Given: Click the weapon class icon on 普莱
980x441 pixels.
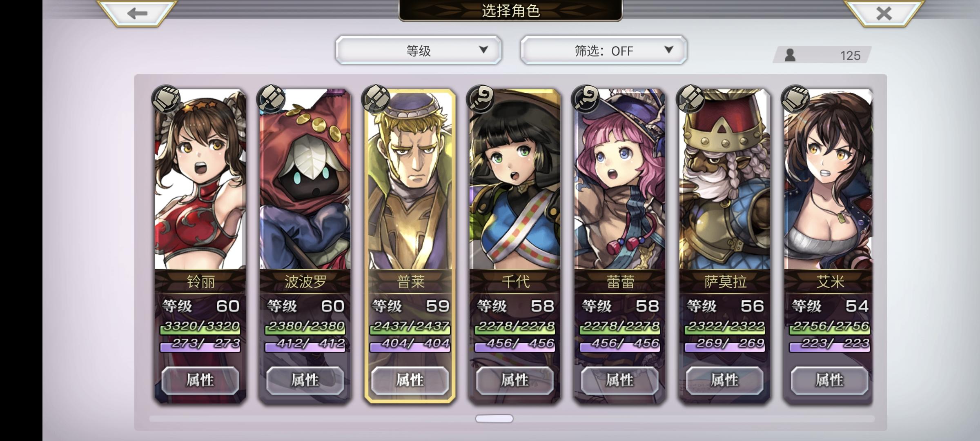Looking at the screenshot, I should coord(376,99).
